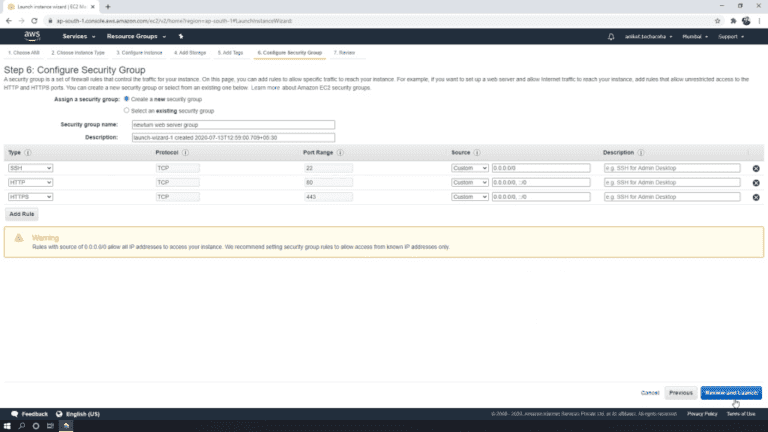Expand the Source dropdown for HTTP rule
This screenshot has width=768, height=432.
[x=469, y=182]
